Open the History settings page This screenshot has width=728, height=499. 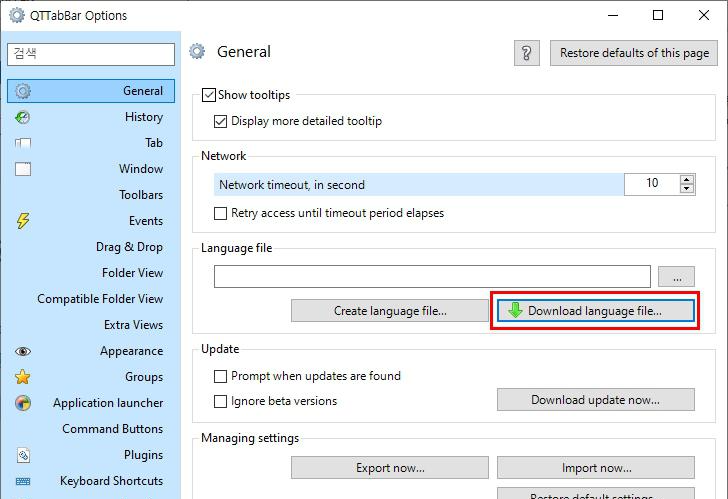[x=91, y=117]
